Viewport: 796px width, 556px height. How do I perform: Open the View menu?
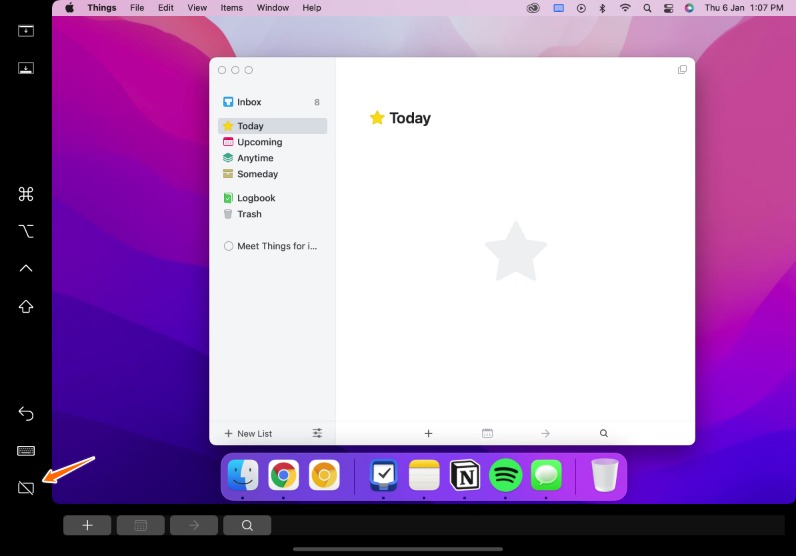click(197, 8)
